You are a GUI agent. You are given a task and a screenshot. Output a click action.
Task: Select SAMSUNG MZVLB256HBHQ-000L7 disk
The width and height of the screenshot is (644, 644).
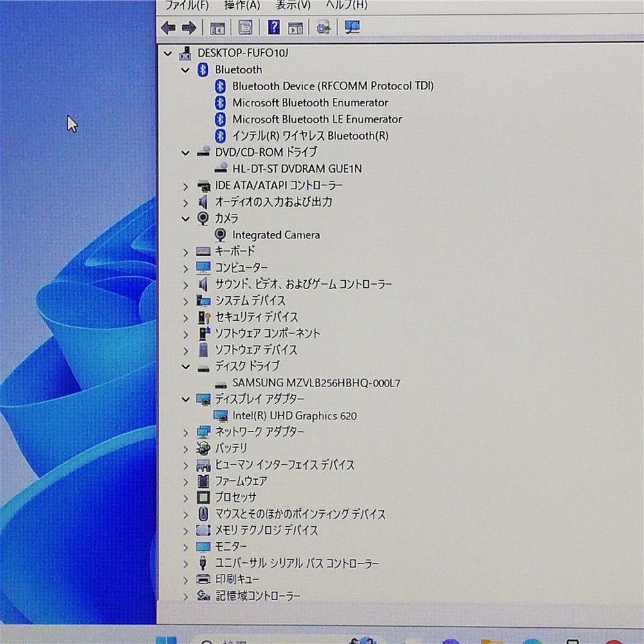coord(316,383)
